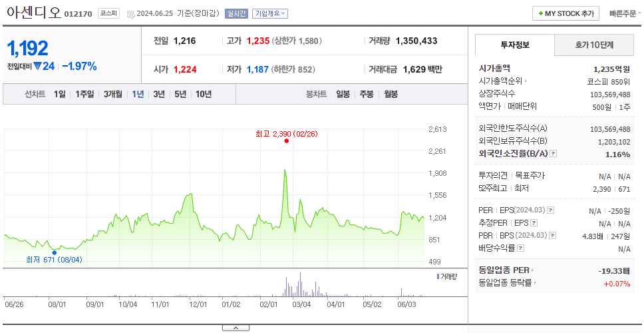Image resolution: width=644 pixels, height=333 pixels.
Task: Click 전일 value 1,216
Action: click(x=185, y=41)
